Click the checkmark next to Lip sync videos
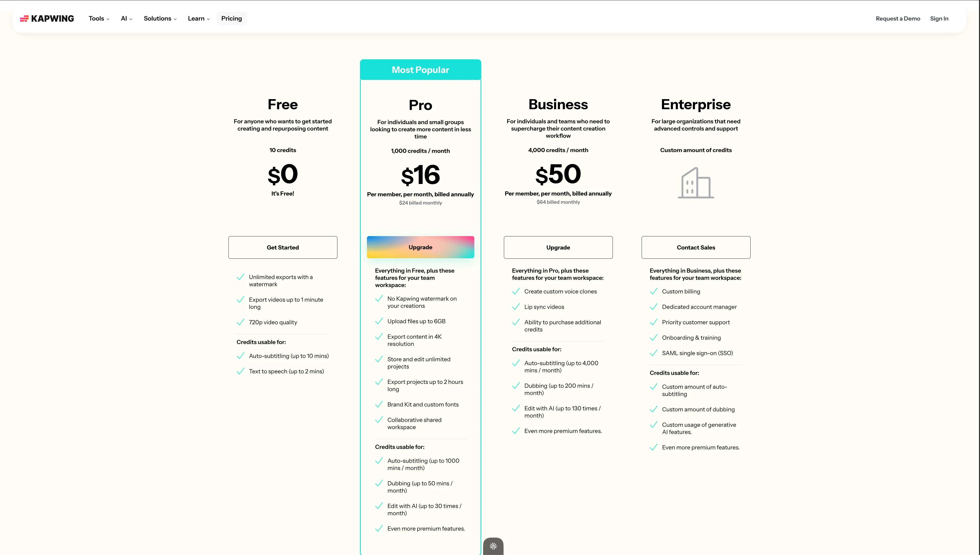This screenshot has width=980, height=555. (516, 307)
